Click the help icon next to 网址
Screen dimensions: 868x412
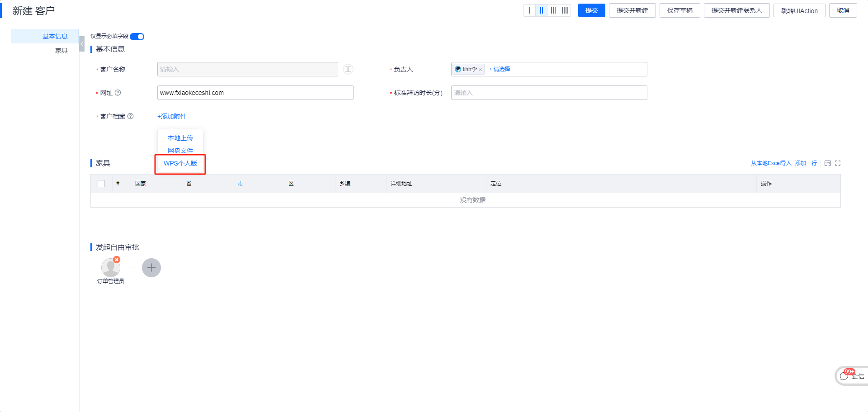118,93
